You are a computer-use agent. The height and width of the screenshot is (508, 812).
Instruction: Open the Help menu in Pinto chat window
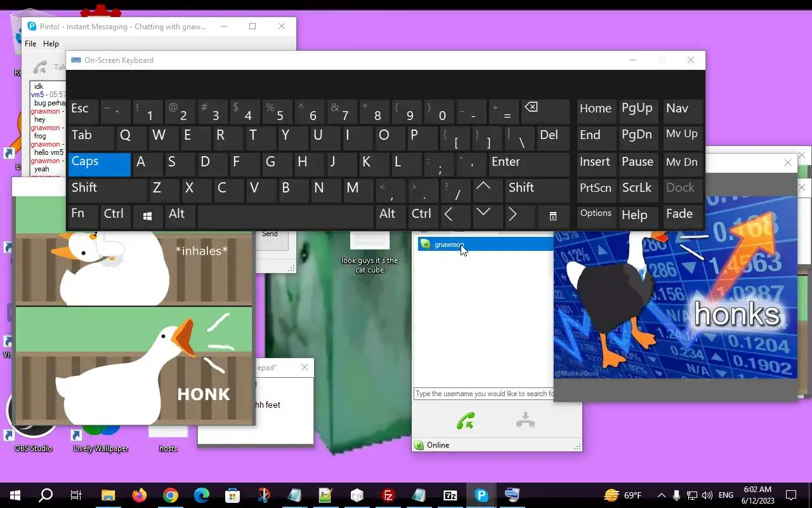[x=51, y=44]
